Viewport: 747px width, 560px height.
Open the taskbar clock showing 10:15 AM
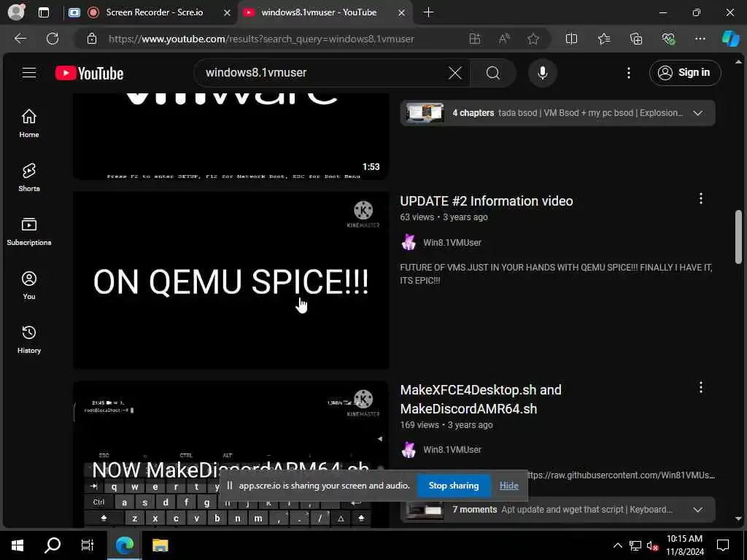(x=684, y=545)
